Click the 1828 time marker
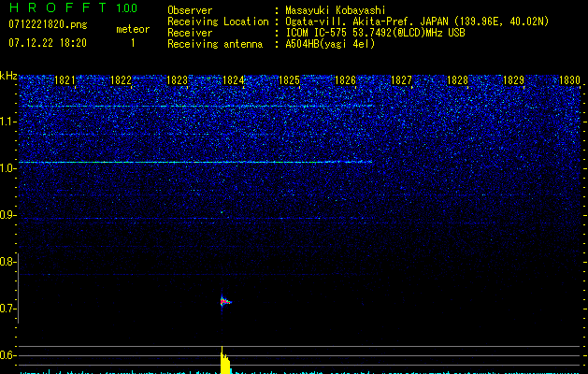588x374 pixels. [457, 80]
